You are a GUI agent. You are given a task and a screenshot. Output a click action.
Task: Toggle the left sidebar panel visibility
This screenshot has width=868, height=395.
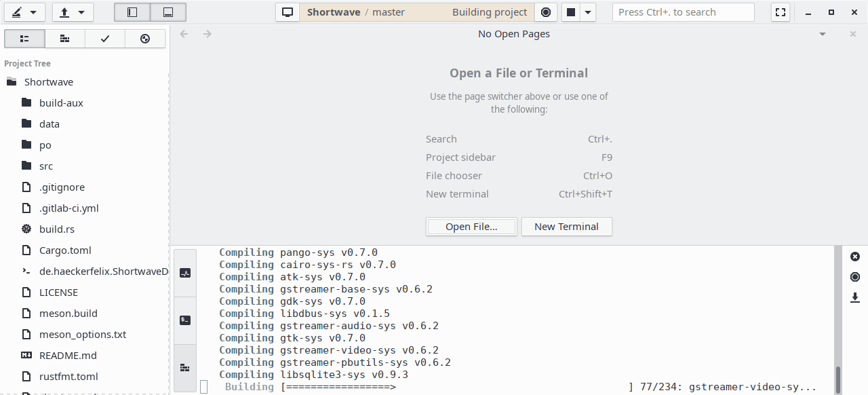point(132,12)
